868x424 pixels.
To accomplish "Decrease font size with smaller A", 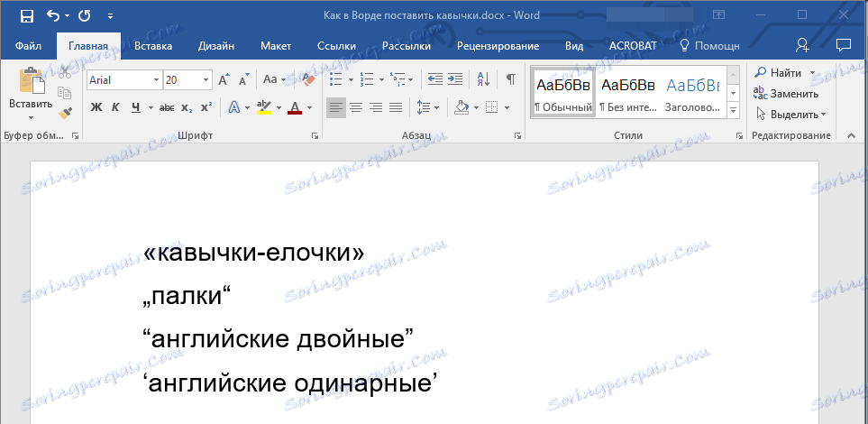I will (243, 79).
